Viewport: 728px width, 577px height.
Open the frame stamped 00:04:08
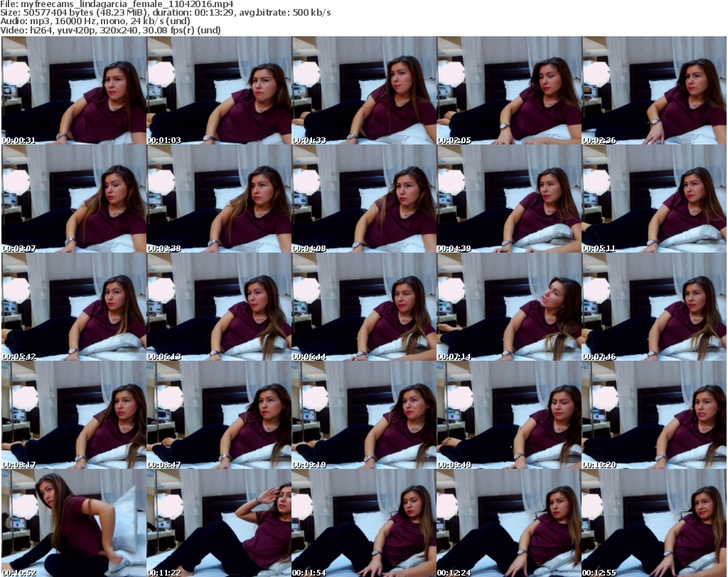point(364,198)
